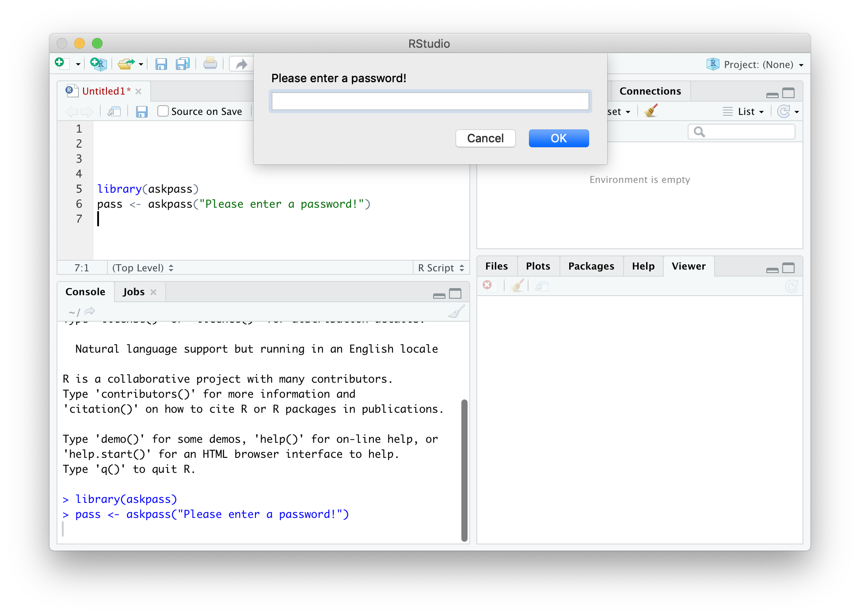Minimize the Environment pane
Viewport: 860px width, 616px height.
click(772, 95)
